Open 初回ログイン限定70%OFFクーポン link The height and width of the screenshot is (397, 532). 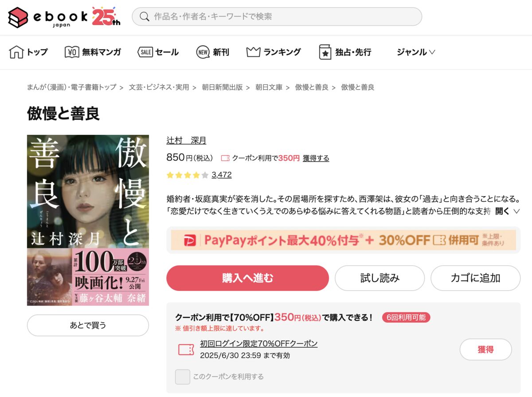tap(259, 344)
